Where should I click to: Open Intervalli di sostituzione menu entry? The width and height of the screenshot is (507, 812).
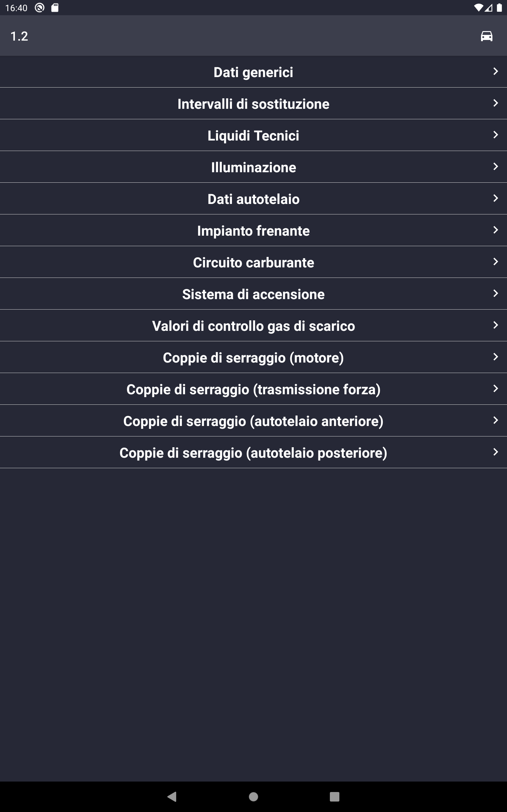(253, 103)
